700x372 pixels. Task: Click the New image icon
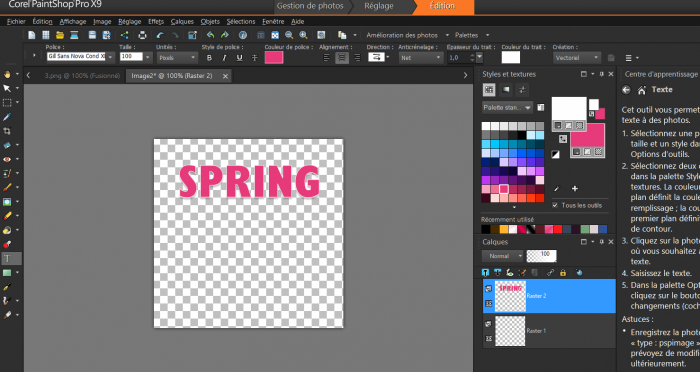[31, 35]
